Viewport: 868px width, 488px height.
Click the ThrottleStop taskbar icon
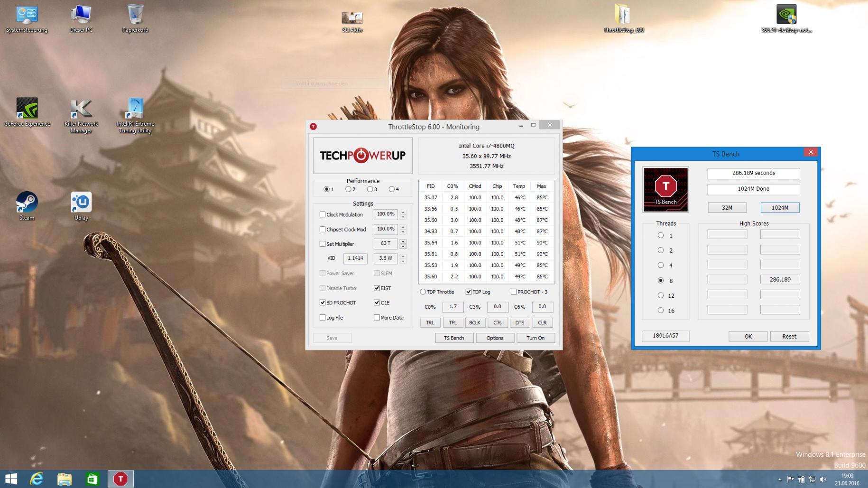tap(120, 479)
